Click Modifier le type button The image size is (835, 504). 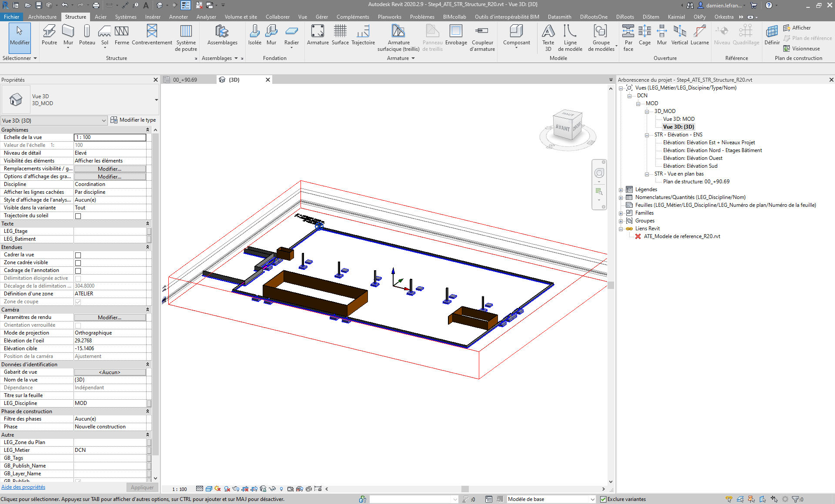[x=133, y=120]
